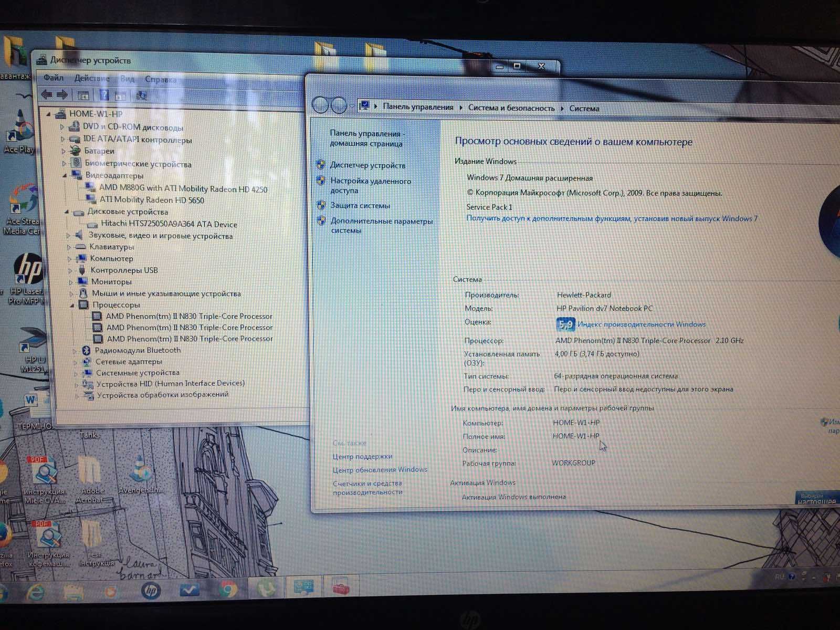
Task: Click the Scan for hardware changes toolbar icon
Action: click(141, 96)
